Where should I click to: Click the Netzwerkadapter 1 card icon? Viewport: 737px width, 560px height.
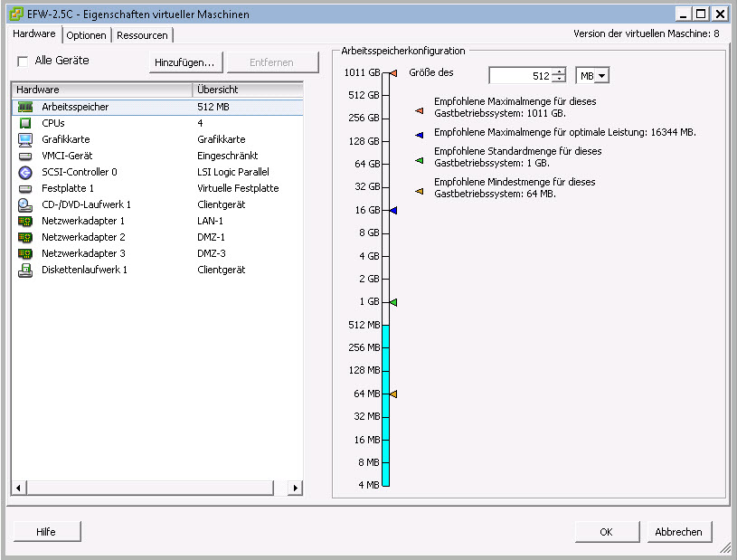point(25,221)
